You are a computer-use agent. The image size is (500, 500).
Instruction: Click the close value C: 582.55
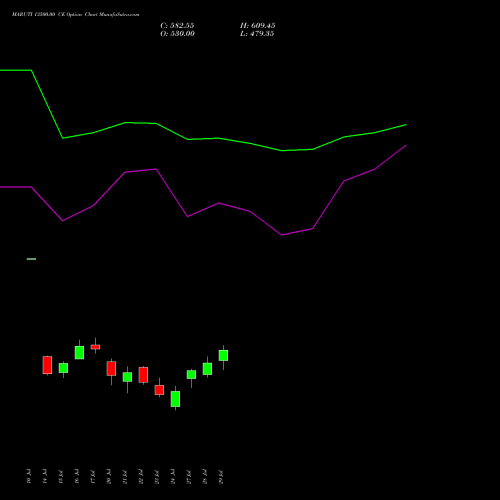point(177,26)
